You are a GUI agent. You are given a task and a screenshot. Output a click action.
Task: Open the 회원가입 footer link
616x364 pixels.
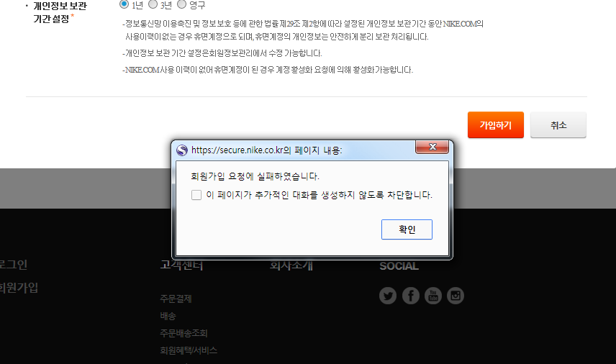pyautogui.click(x=19, y=288)
